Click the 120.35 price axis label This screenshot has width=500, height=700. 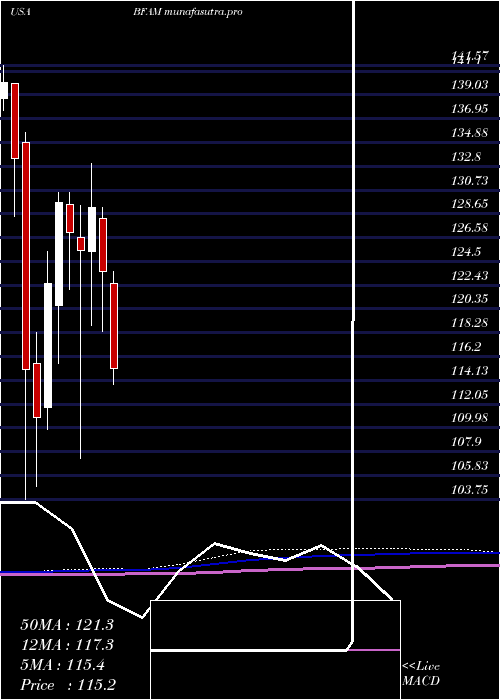[x=470, y=299]
